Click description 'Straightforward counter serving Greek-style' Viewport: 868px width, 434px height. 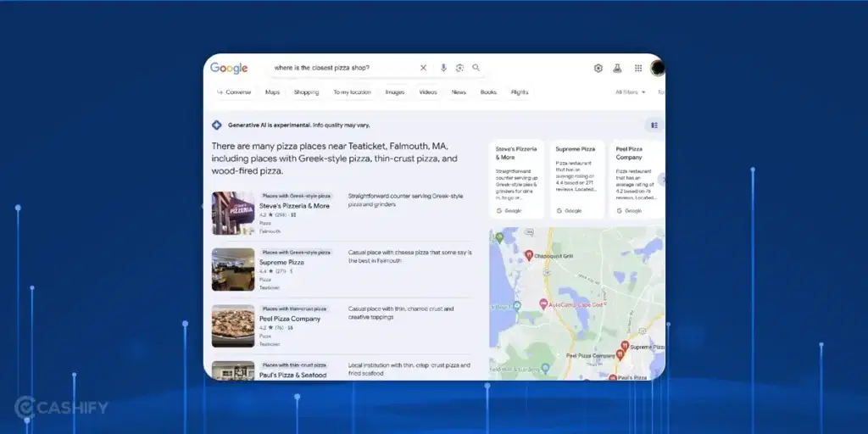[406, 200]
